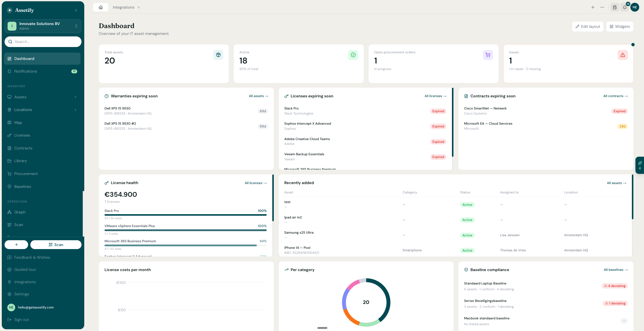Open Notifications in the sidebar
The width and height of the screenshot is (644, 331).
click(42, 71)
